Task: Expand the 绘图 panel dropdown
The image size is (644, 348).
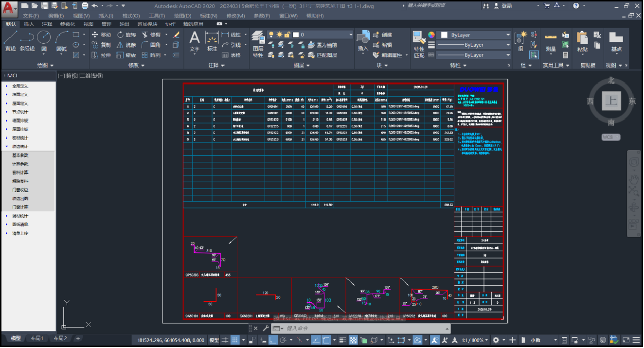Action: (x=45, y=65)
